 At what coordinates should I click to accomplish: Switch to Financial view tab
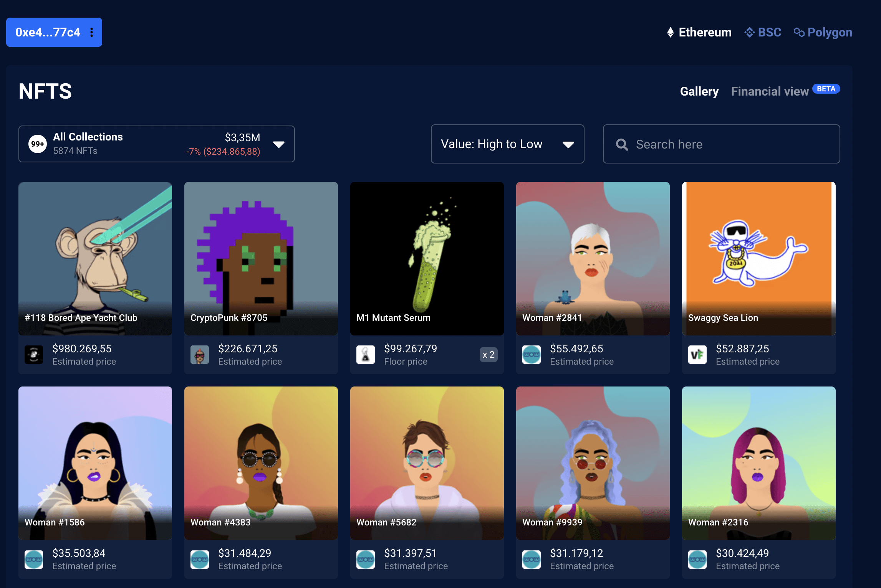[x=770, y=91]
